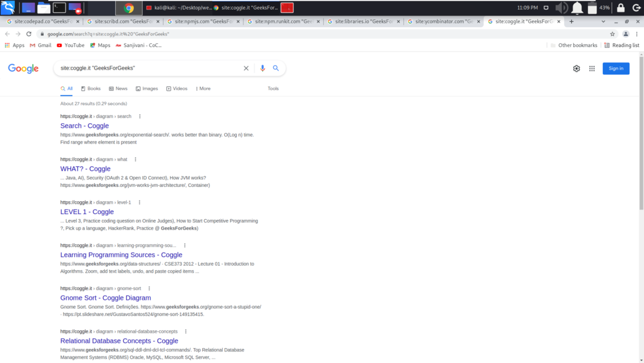Select the Videos search filter
The height and width of the screenshot is (363, 644).
click(176, 89)
